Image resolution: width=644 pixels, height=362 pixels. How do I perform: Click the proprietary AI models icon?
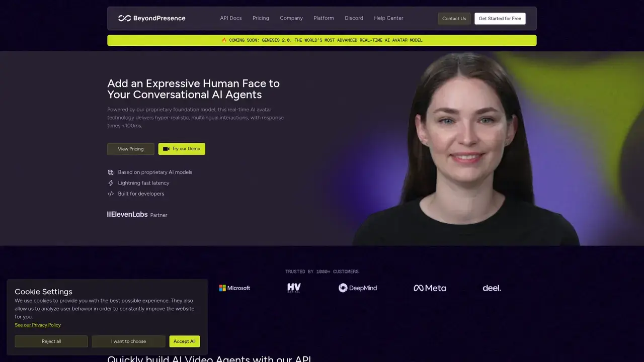pos(111,172)
